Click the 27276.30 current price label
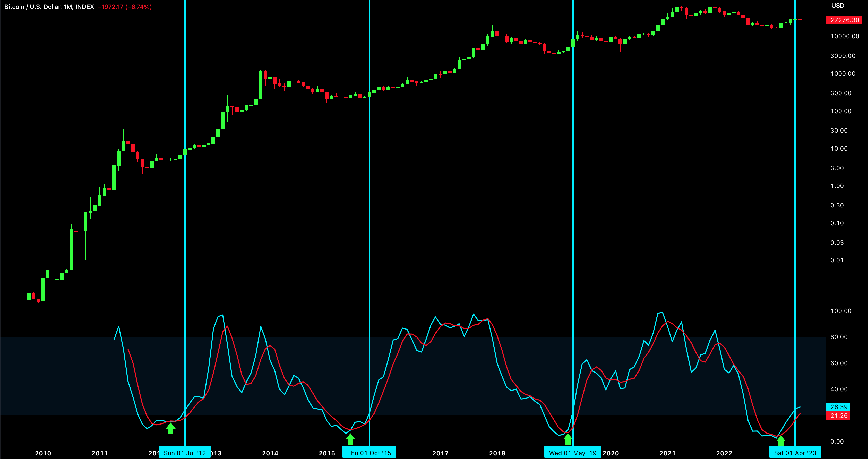 pyautogui.click(x=844, y=20)
